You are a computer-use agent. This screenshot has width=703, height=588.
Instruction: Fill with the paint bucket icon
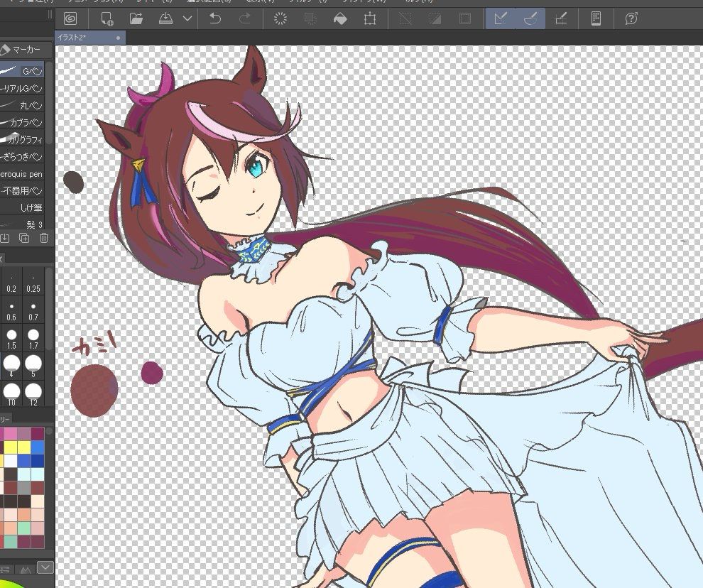pos(340,19)
